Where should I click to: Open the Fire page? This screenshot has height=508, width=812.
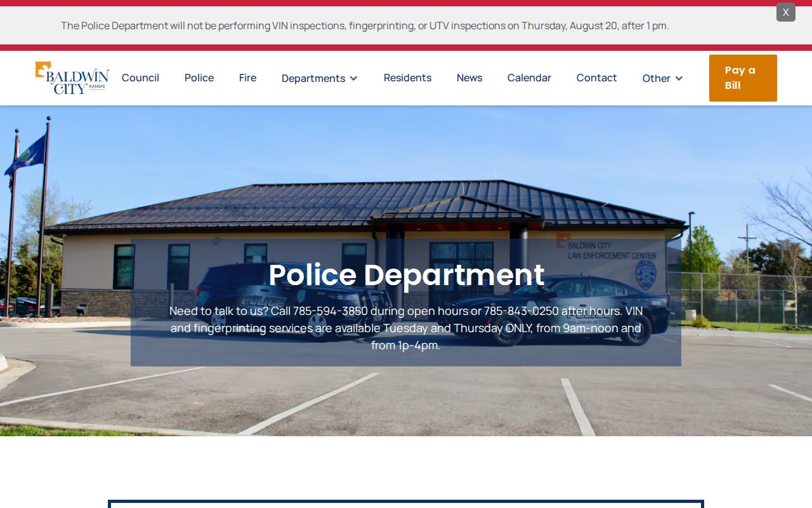247,77
